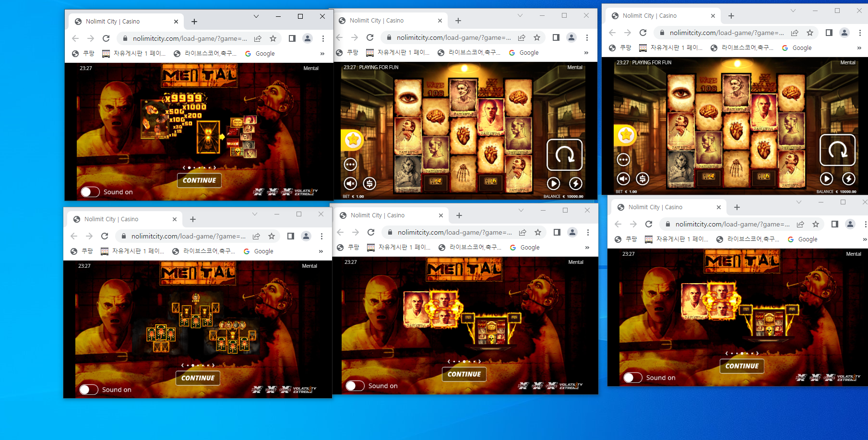
Task: Open the tab search chevron in top-left window
Action: point(256,16)
